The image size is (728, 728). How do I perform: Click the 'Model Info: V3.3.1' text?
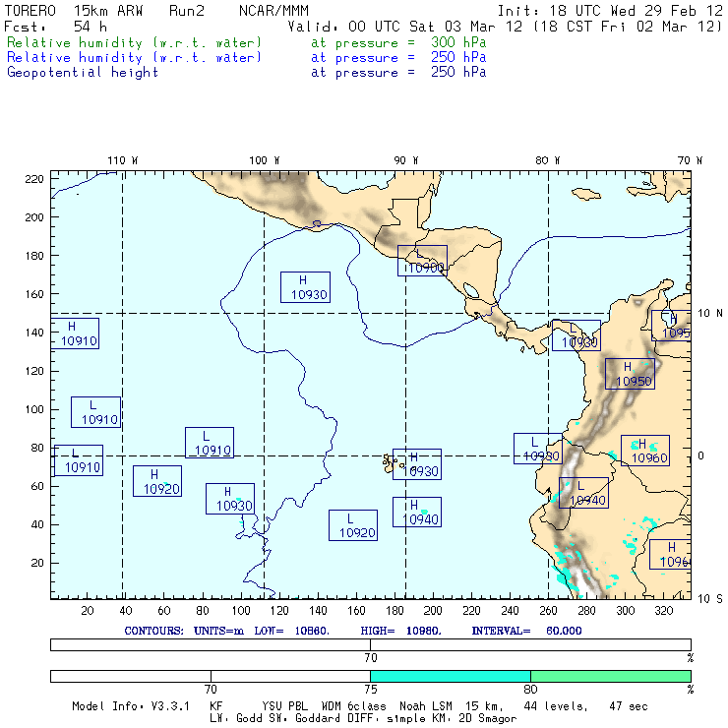point(131,706)
